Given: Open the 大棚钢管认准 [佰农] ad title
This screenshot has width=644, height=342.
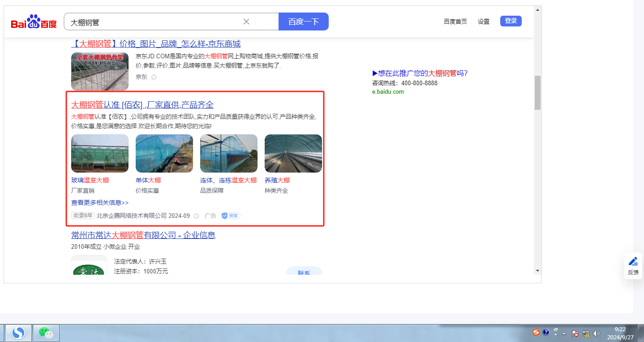Looking at the screenshot, I should tap(142, 105).
